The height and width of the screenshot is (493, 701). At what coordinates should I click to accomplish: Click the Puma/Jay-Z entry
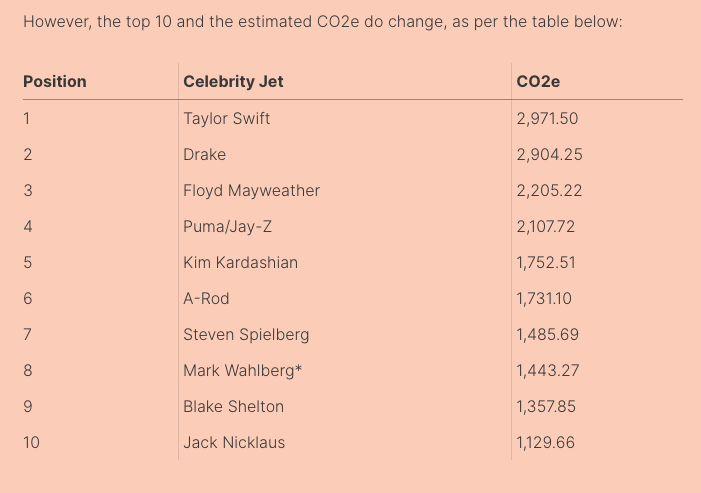[228, 226]
